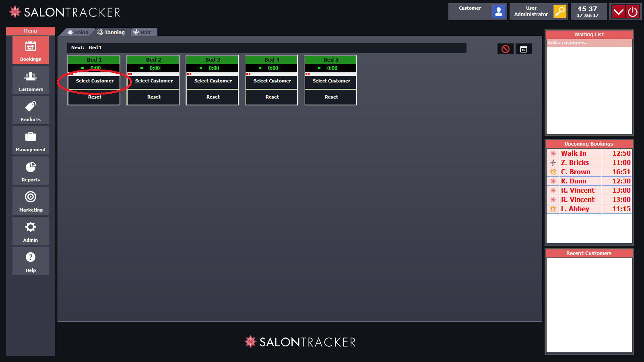The width and height of the screenshot is (644, 362).
Task: Click the block/cancel icon above the beds
Action: (x=505, y=49)
